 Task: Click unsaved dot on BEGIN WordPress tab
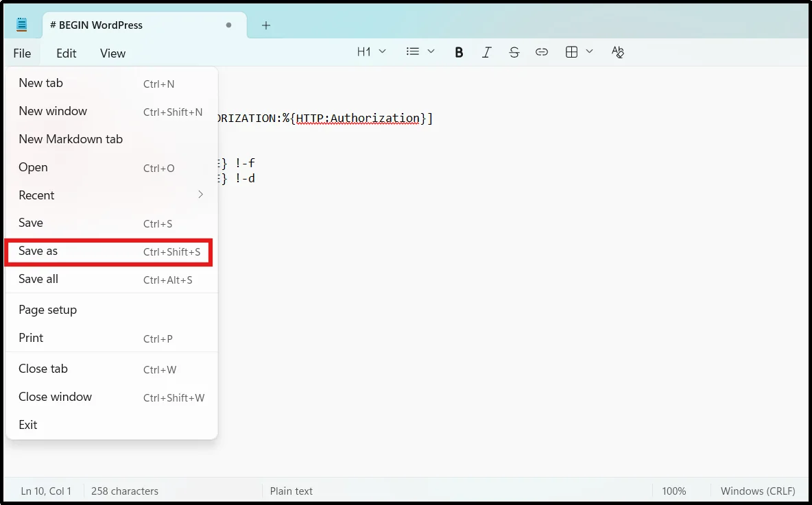pos(228,25)
